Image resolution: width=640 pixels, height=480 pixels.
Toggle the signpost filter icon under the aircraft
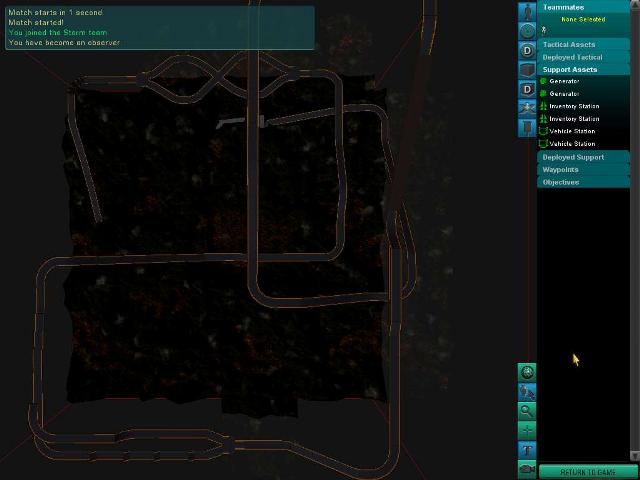click(x=527, y=127)
